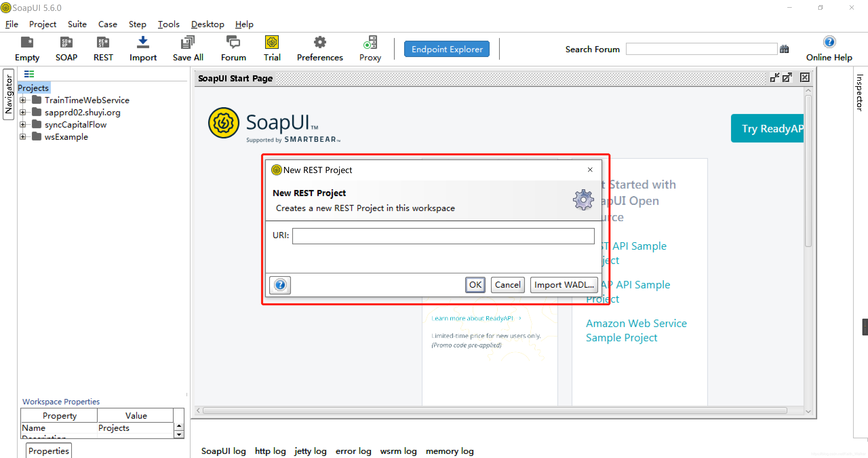Screen dimensions: 868x458
Task: Expand the wsExample project node
Action: click(23, 137)
